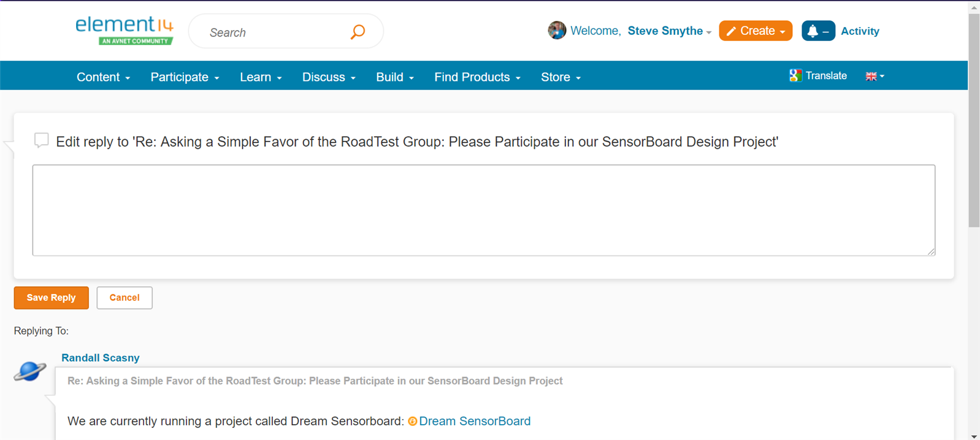
Task: Open the Participate menu
Action: (185, 77)
